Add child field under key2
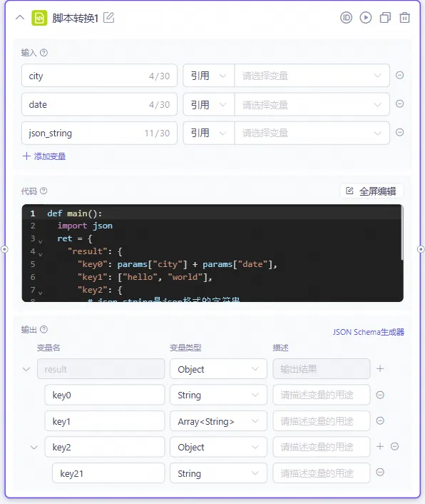425x504 pixels. [380, 446]
